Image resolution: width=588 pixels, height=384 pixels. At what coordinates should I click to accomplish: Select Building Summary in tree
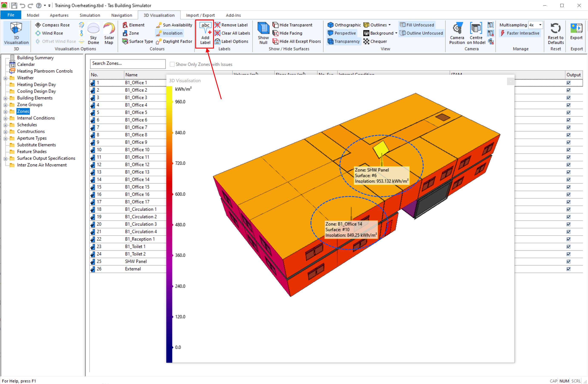point(35,58)
